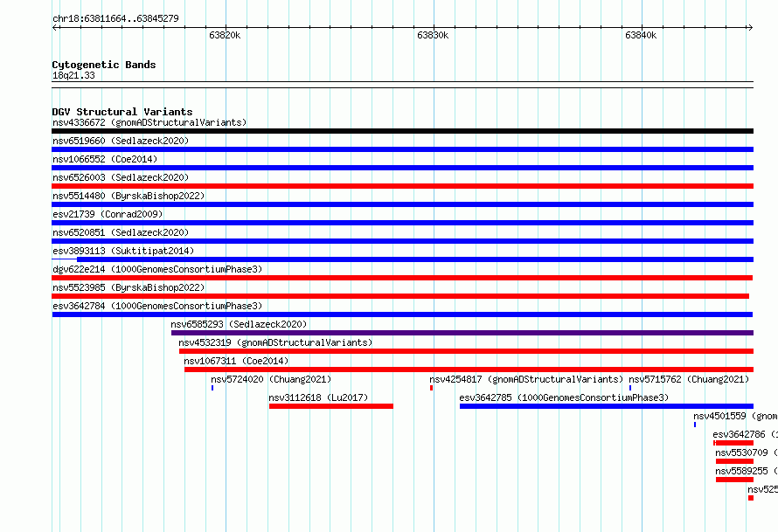Image resolution: width=778 pixels, height=532 pixels.
Task: Select the red nsv1067311 variant bar
Action: click(469, 370)
